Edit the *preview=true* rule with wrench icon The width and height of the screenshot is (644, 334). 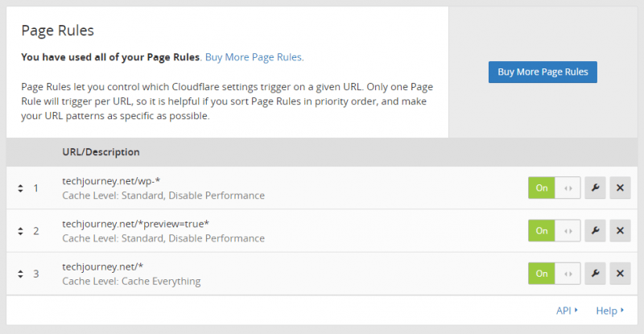point(595,230)
